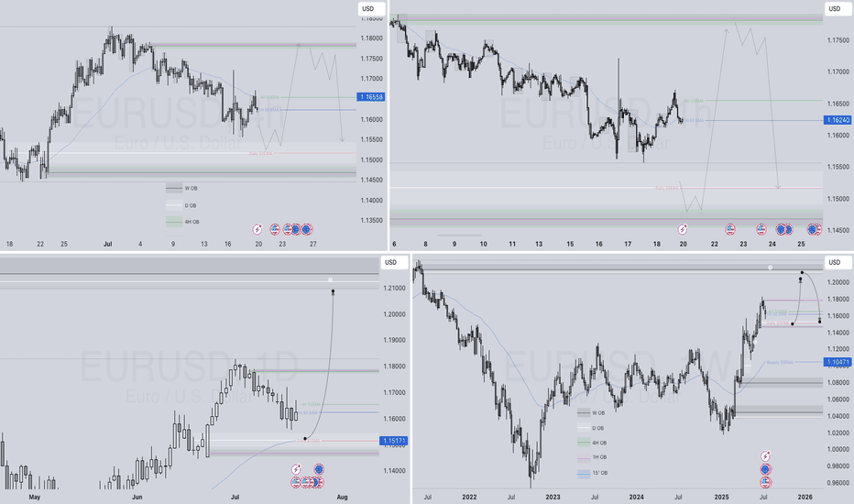Click the '4H OB' legend text on the 1W chart

[599, 443]
